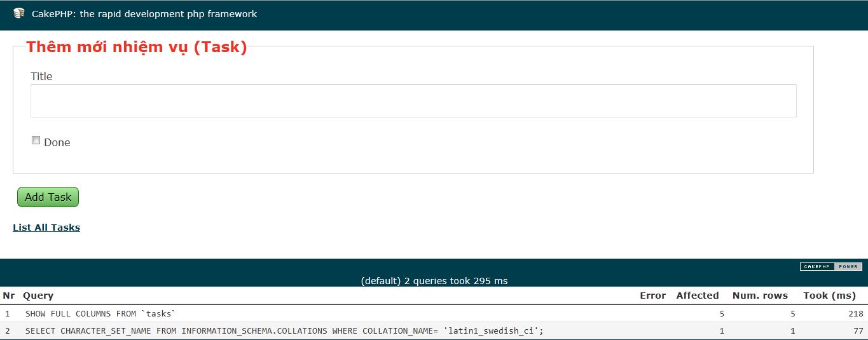Click the CakePHP cake logo icon
Viewport: 868px width, 340px height.
18,13
